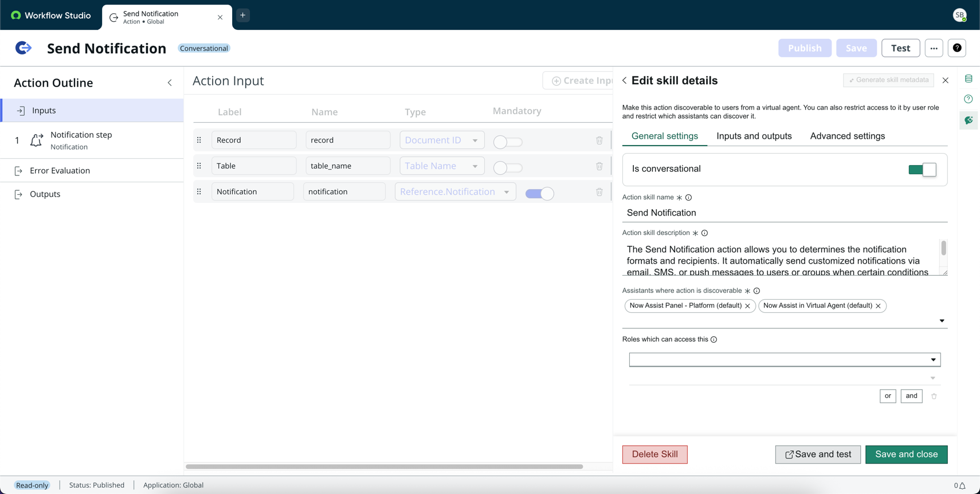Image resolution: width=980 pixels, height=494 pixels.
Task: Click the Record label input field
Action: pyautogui.click(x=254, y=140)
